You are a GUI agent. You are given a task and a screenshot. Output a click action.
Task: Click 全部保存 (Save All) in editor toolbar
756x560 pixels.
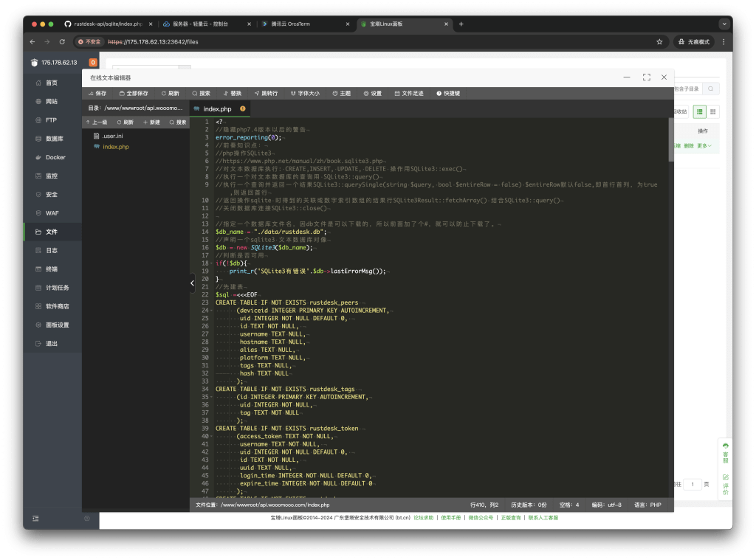tap(133, 94)
